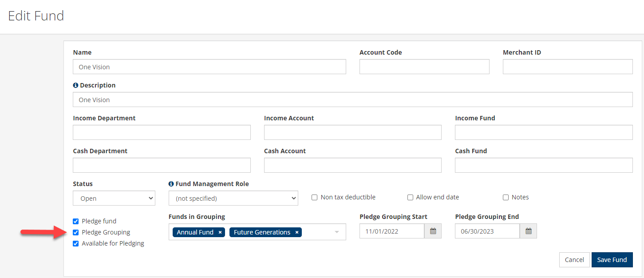Screen dimensions: 644x278
Task: Click inside the Name field
Action: [x=209, y=66]
